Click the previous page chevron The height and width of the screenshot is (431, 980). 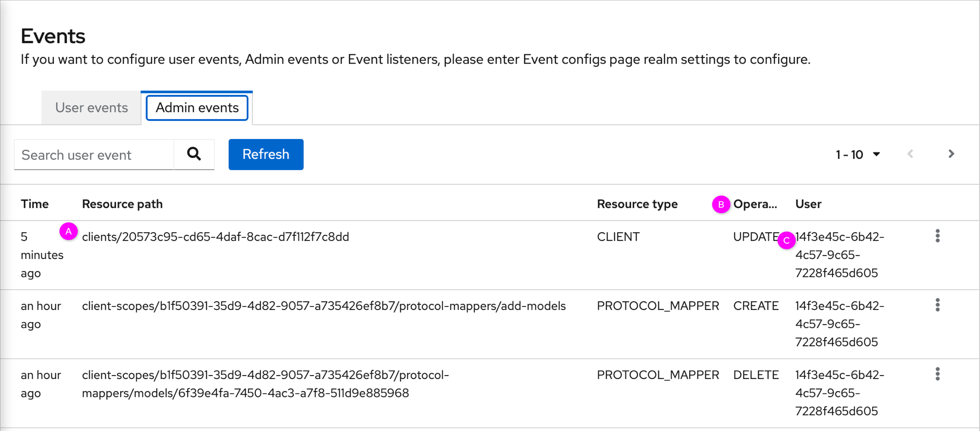click(x=910, y=154)
